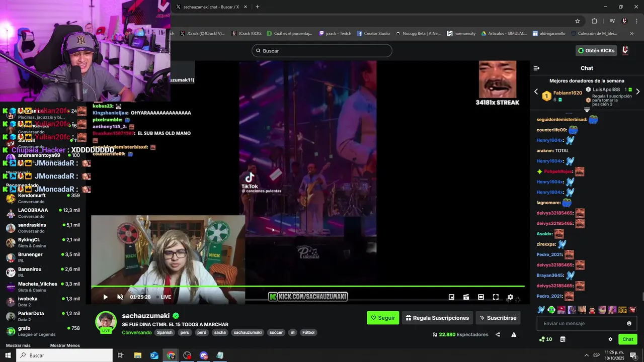
Task: Click Obtén KICKs button
Action: [x=596, y=51]
